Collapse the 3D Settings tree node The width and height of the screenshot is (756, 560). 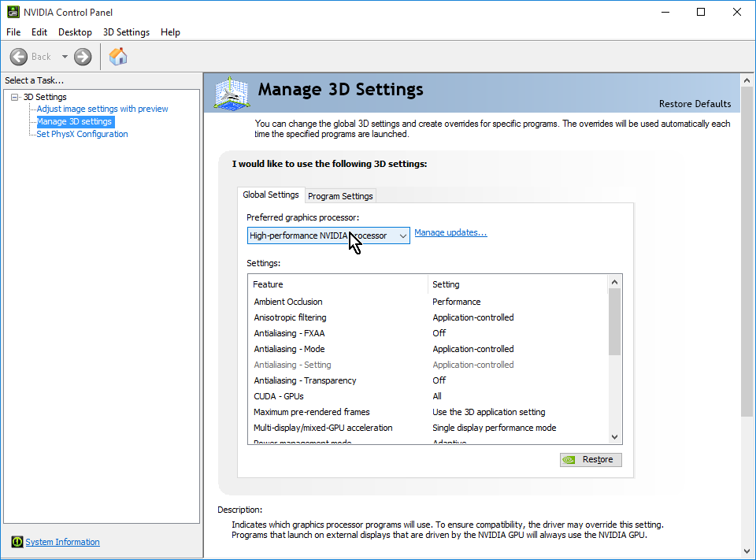[15, 97]
